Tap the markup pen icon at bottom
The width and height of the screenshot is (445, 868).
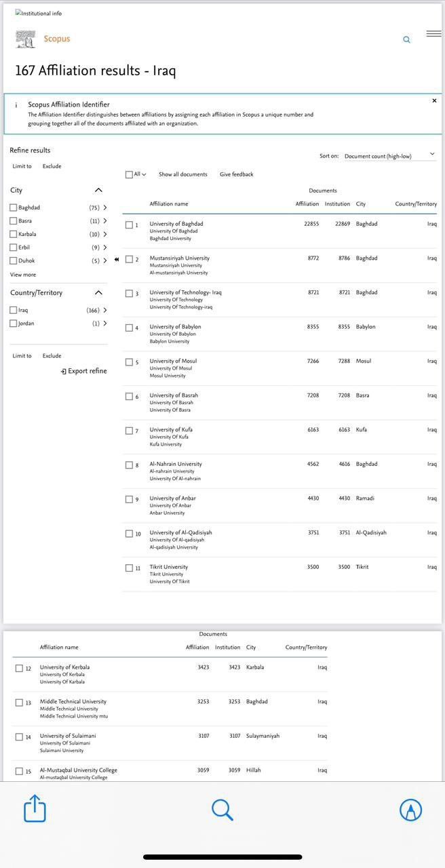[x=410, y=809]
